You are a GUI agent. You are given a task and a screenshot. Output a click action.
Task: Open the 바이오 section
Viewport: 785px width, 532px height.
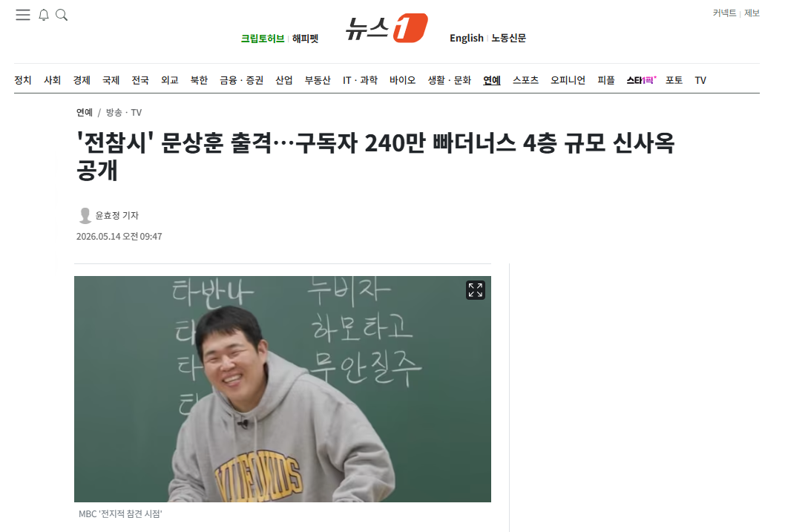click(402, 80)
